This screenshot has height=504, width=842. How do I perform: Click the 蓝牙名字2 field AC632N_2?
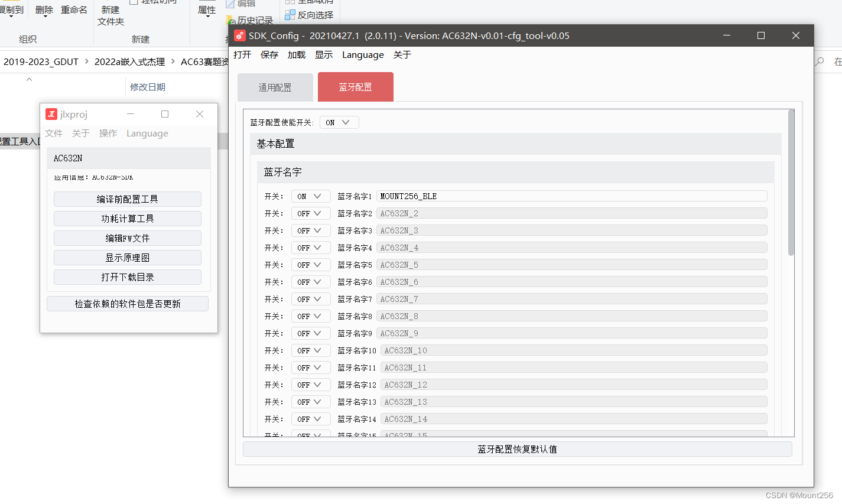click(x=572, y=213)
